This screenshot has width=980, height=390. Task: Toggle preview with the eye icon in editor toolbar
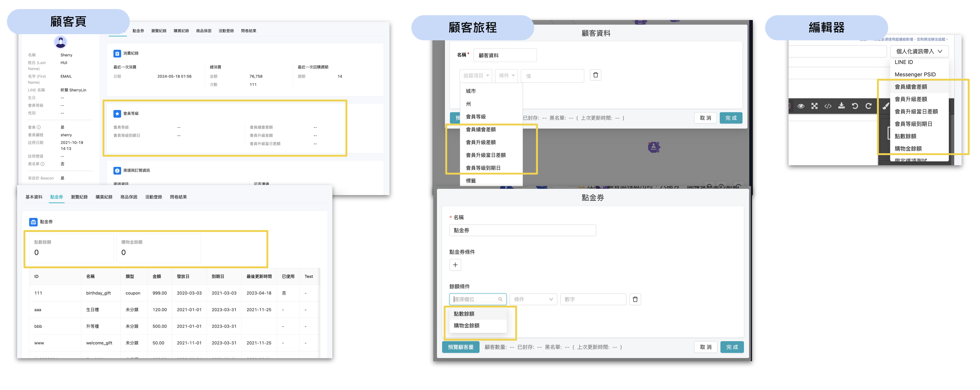point(801,107)
